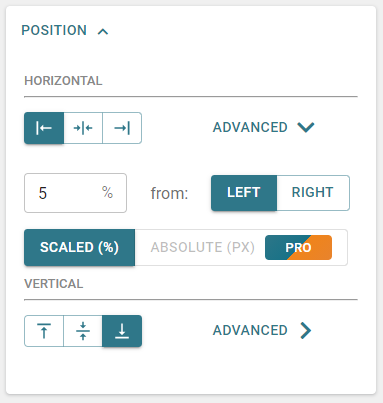Click the percent unit symbol in offset field
The width and height of the screenshot is (383, 403).
click(x=107, y=192)
